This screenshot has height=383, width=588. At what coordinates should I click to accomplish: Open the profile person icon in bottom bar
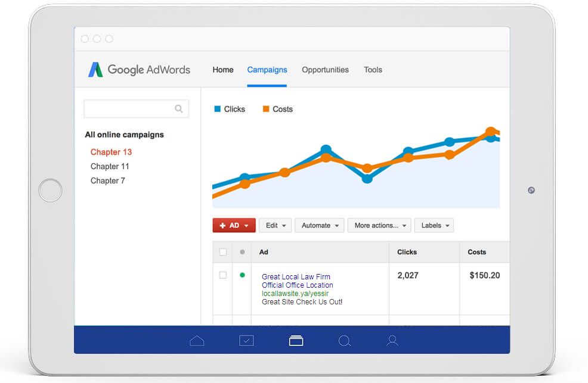[392, 341]
